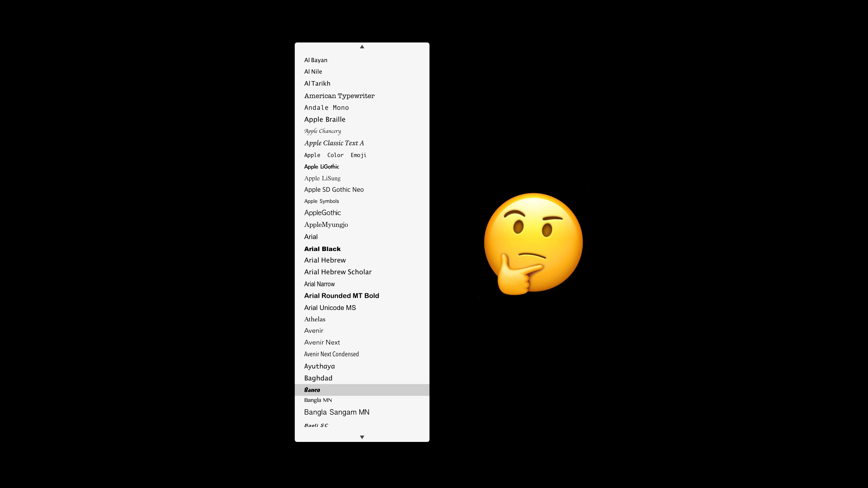This screenshot has height=488, width=868.
Task: Choose the AppleMyungjo font
Action: click(x=362, y=225)
